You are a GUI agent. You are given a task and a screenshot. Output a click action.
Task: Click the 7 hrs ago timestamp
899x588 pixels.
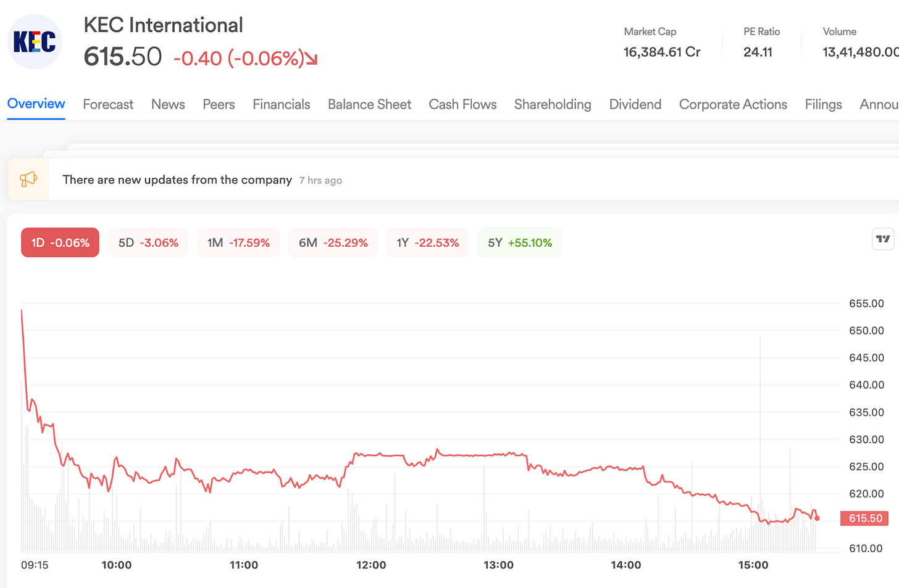tap(320, 180)
